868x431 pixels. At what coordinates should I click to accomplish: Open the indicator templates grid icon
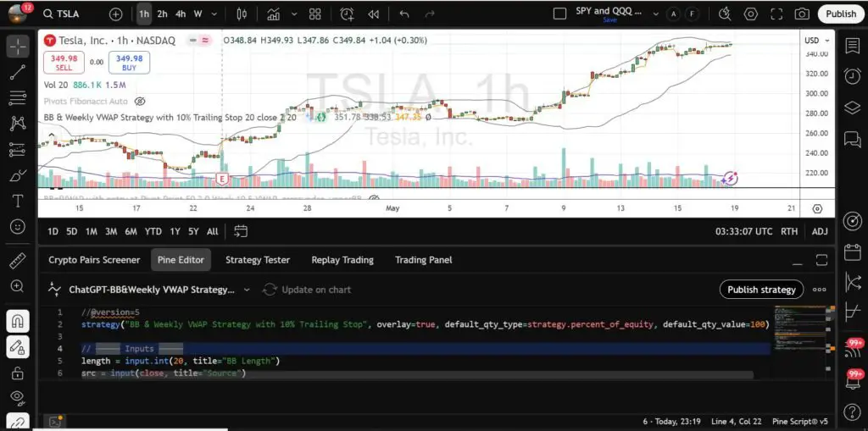(x=315, y=14)
